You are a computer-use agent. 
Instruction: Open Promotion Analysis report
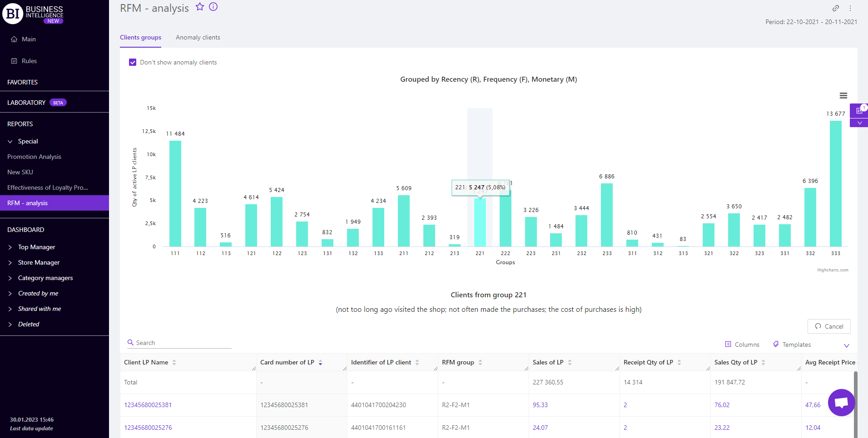coord(34,157)
